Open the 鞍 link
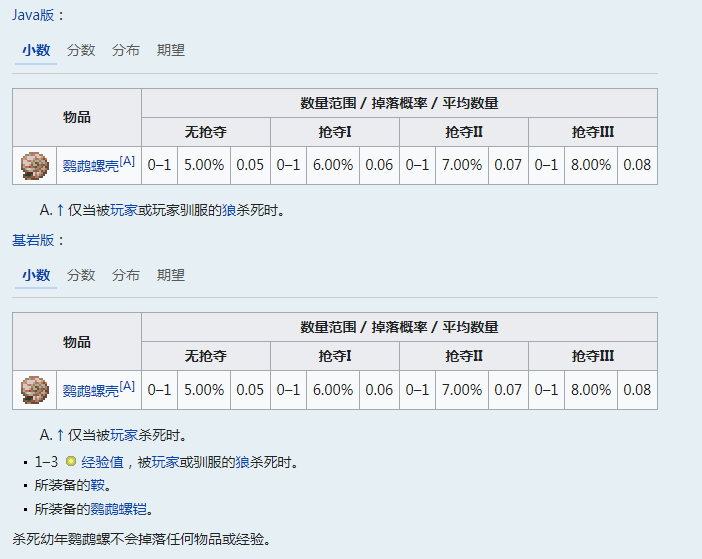Image resolution: width=702 pixels, height=559 pixels. click(98, 485)
